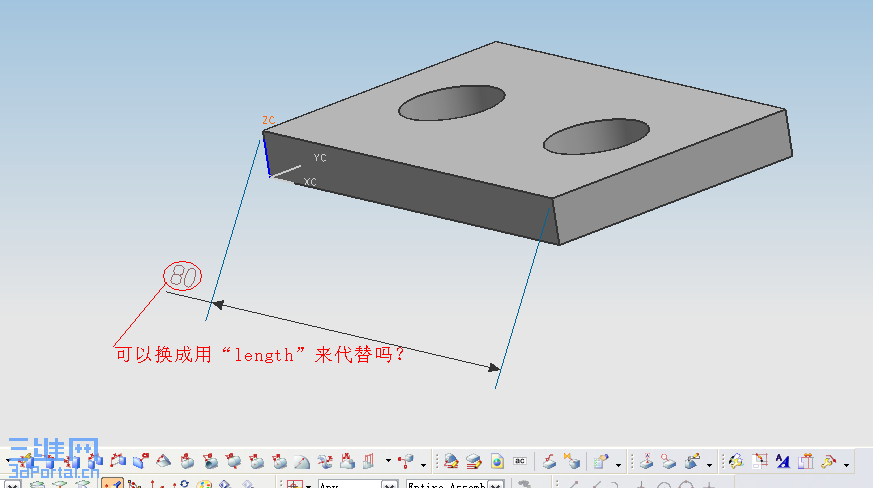Open the "Entire Assembly" scope combo box

pos(455,484)
